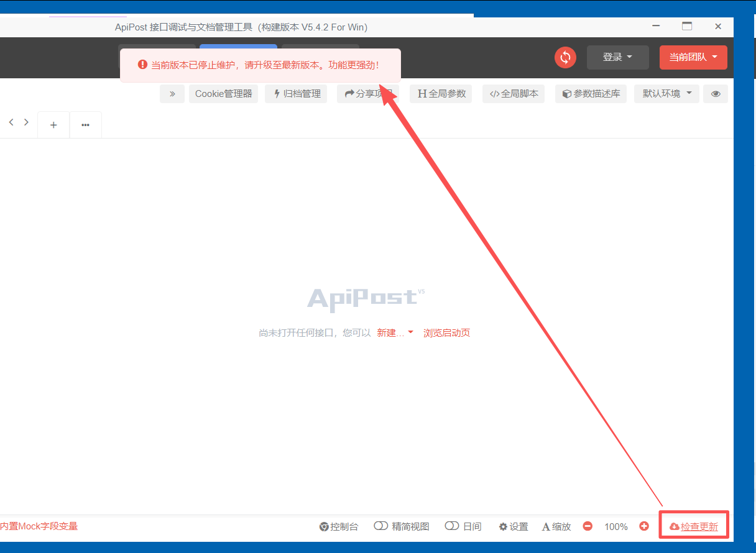Open the 登录 dropdown menu
The width and height of the screenshot is (756, 553).
617,57
